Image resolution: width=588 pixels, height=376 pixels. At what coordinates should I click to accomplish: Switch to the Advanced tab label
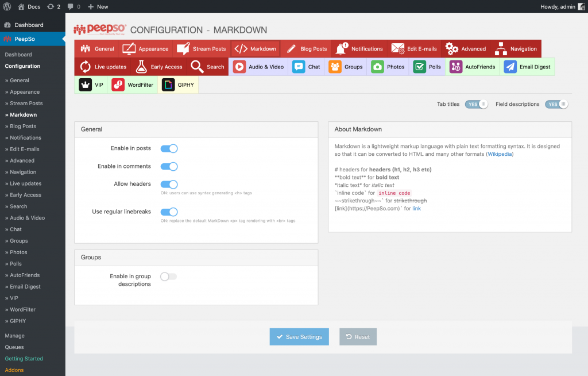(x=473, y=49)
